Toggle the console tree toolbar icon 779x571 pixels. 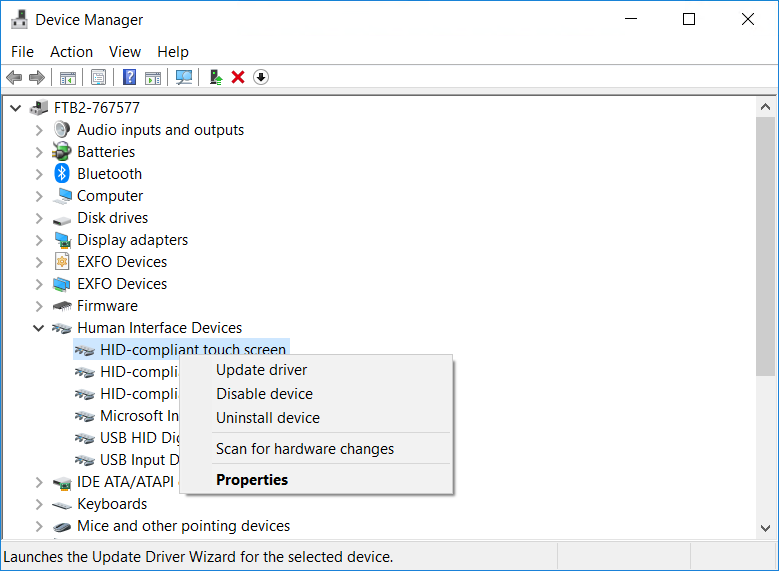click(68, 78)
